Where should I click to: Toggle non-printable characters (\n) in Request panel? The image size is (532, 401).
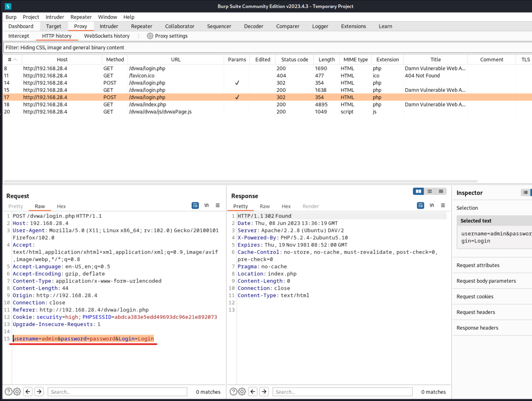click(207, 205)
